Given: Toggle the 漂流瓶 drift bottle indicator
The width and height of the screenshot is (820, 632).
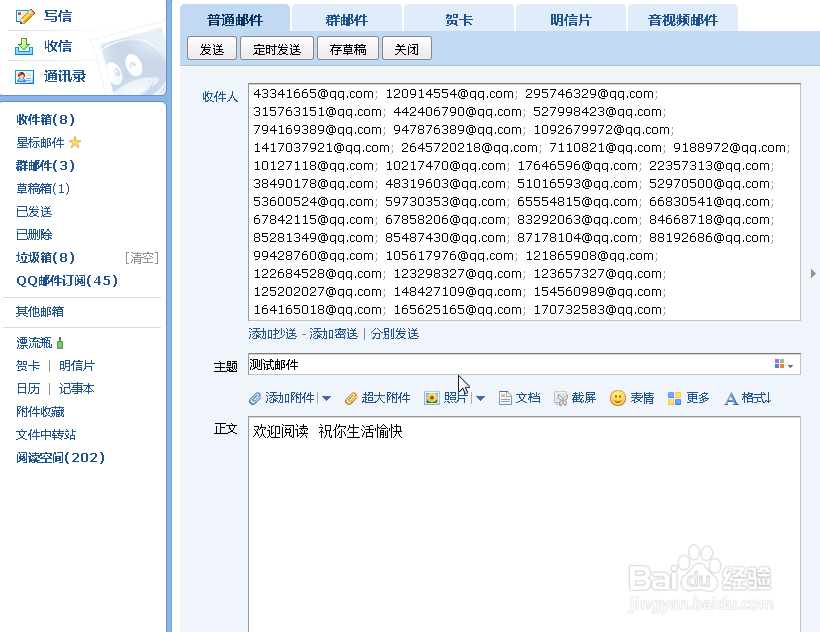Looking at the screenshot, I should [63, 342].
